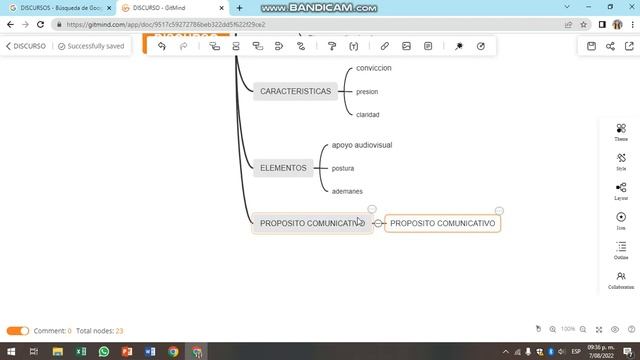
Task: Select the outlined PROPOSITO COMUNICATIVO child node
Action: [442, 223]
